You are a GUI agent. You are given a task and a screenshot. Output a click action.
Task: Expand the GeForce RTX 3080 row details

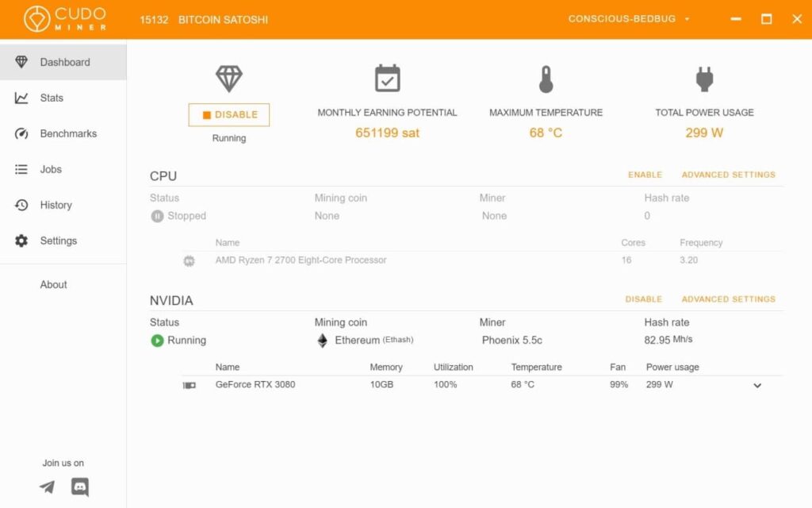757,386
